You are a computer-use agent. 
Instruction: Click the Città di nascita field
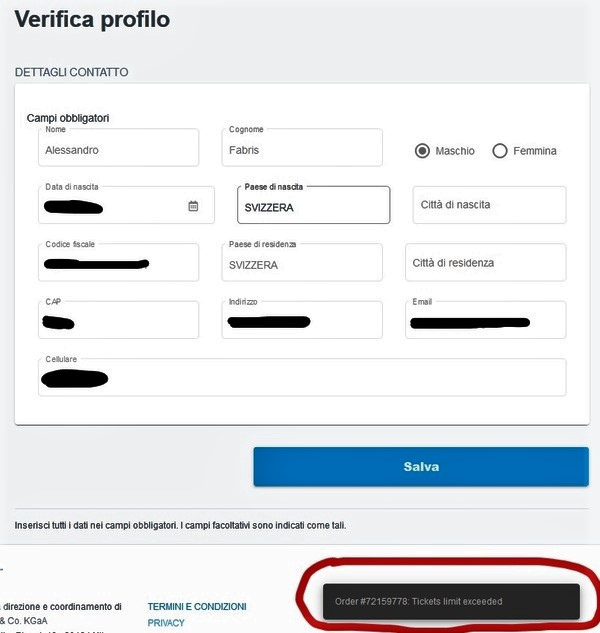pos(489,205)
